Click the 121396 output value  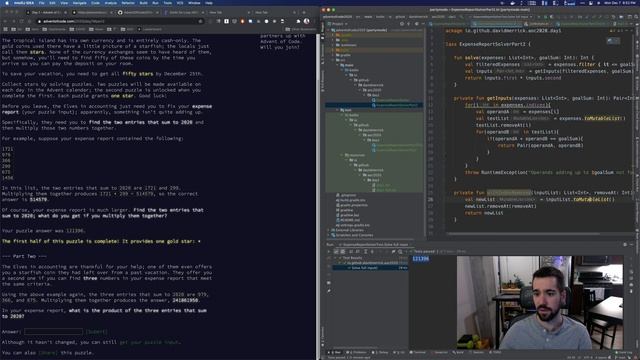click(x=420, y=259)
